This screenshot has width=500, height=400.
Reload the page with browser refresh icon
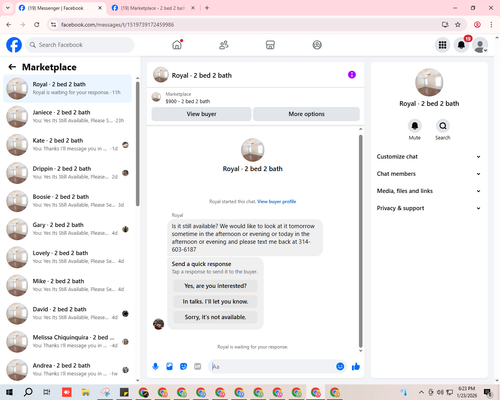pyautogui.click(x=37, y=25)
